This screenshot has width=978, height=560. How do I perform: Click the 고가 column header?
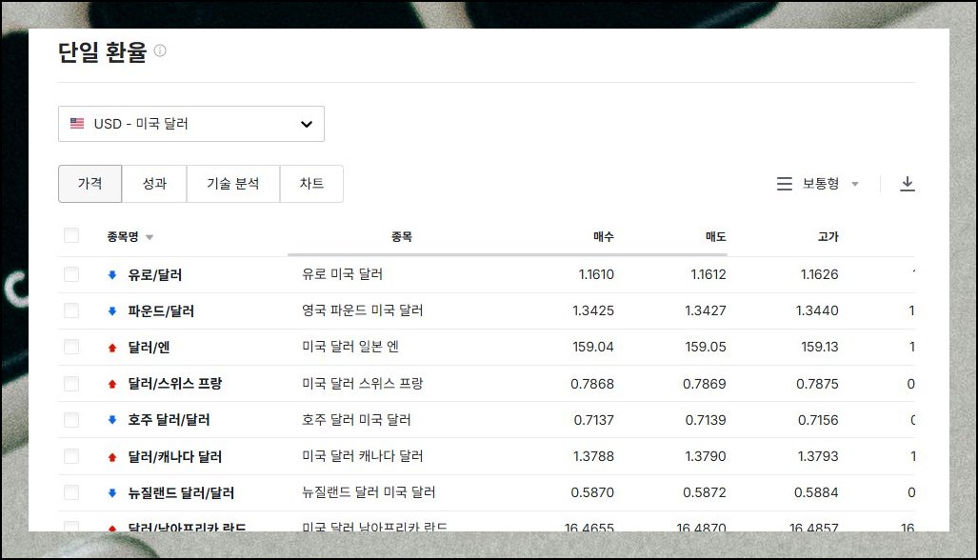click(x=828, y=236)
